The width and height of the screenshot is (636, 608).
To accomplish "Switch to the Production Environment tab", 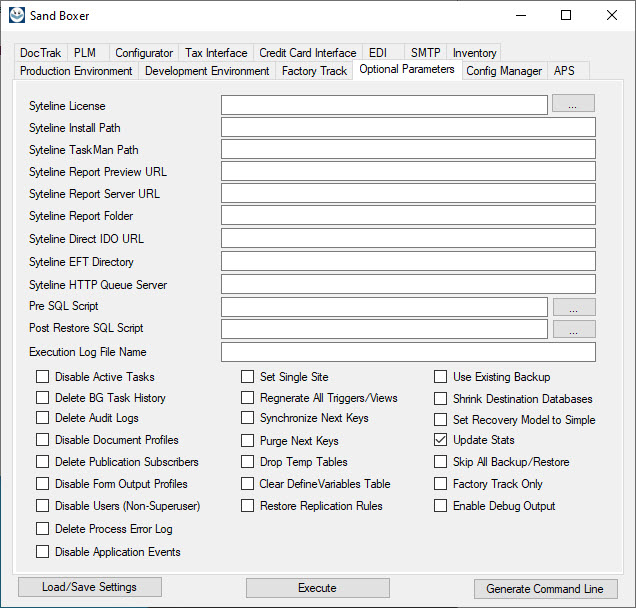I will pyautogui.click(x=76, y=71).
